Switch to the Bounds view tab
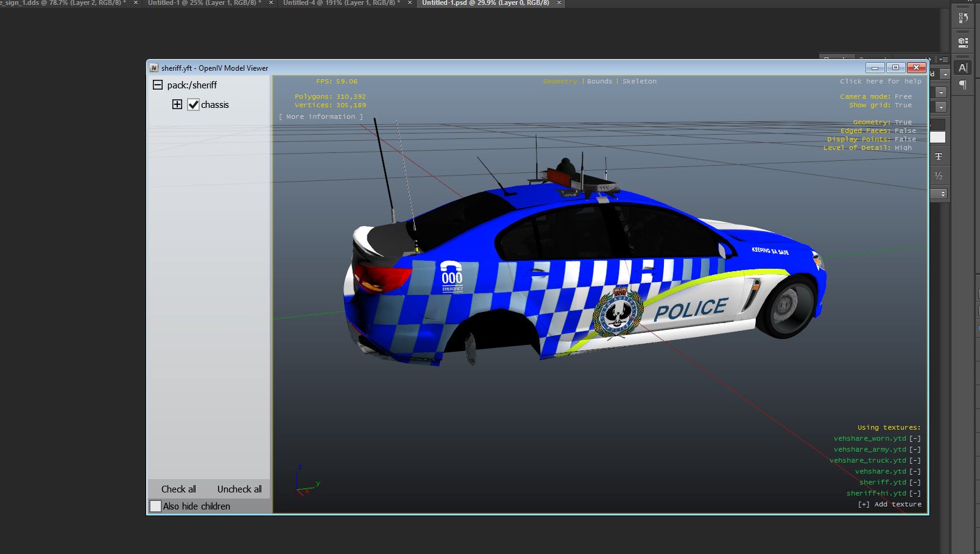This screenshot has width=980, height=554. point(599,81)
